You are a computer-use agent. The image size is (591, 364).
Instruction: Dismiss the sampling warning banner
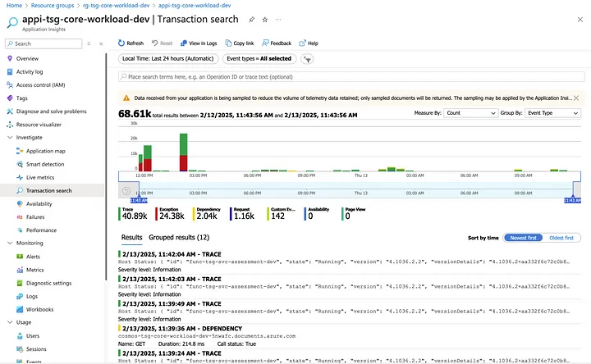pyautogui.click(x=576, y=98)
